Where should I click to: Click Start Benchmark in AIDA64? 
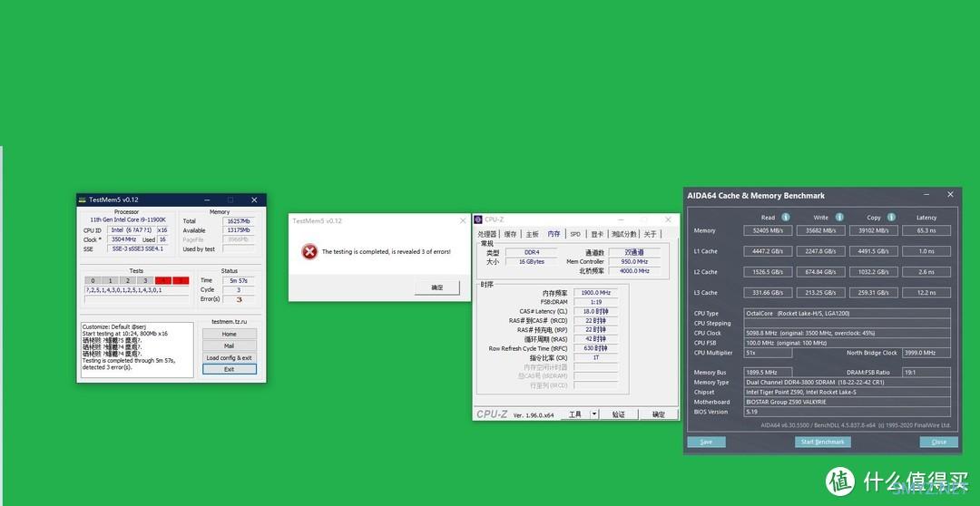click(x=822, y=442)
